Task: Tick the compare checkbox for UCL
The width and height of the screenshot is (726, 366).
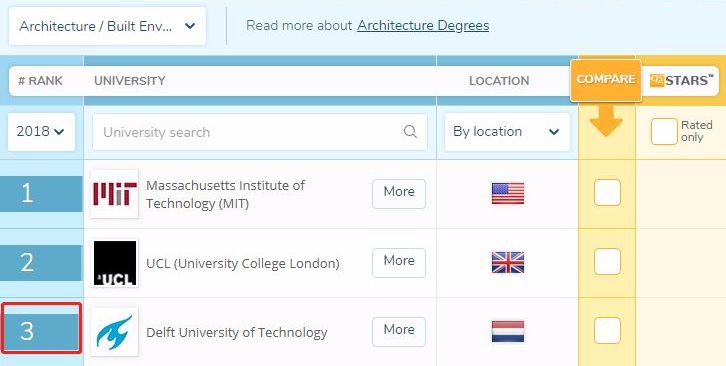Action: (607, 262)
